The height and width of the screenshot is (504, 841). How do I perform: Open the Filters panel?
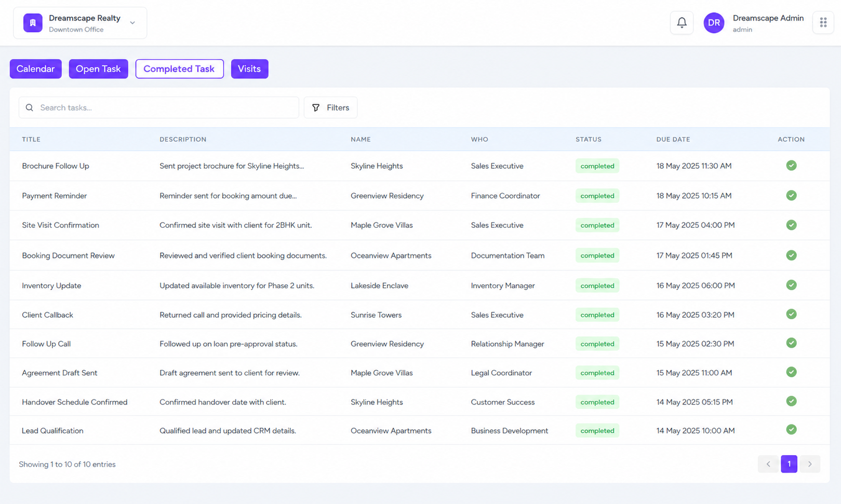330,107
